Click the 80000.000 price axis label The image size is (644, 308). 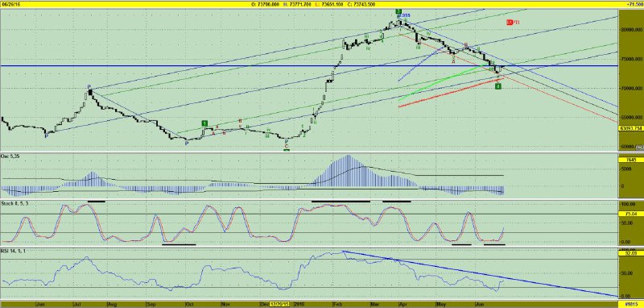pyautogui.click(x=631, y=30)
